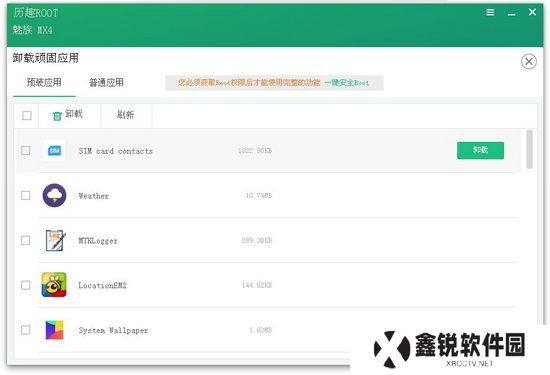Image resolution: width=550 pixels, height=375 pixels.
Task: Click the 魅族 MX4 device label
Action: pyautogui.click(x=33, y=30)
